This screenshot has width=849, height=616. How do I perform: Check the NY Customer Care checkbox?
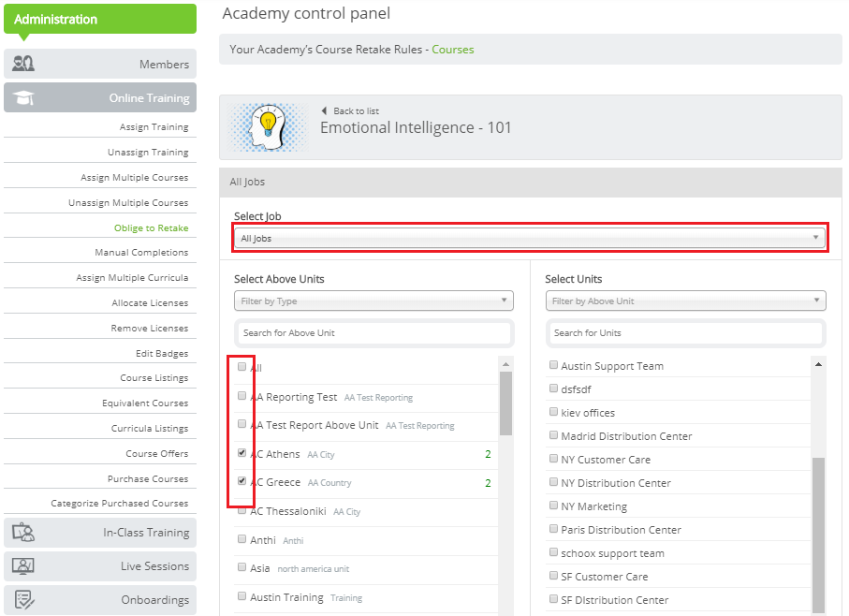pyautogui.click(x=553, y=459)
